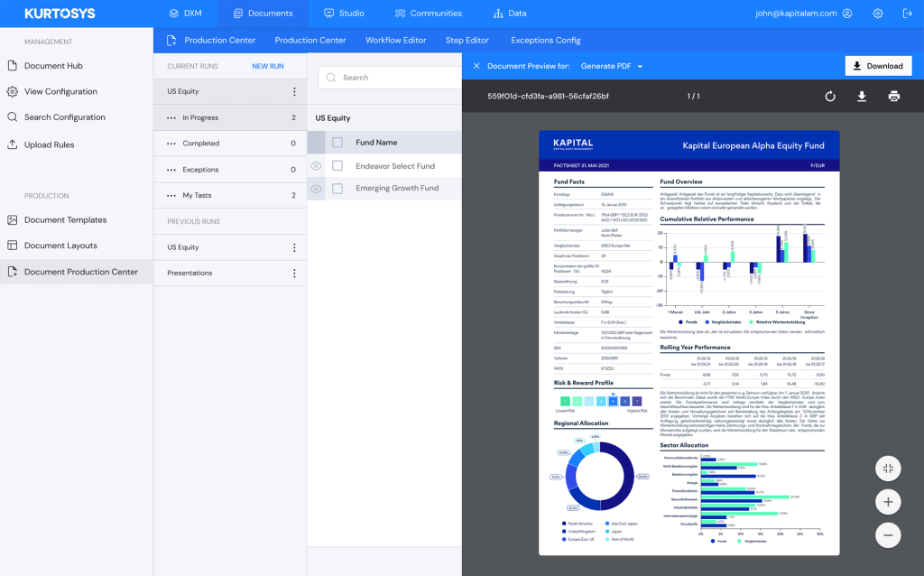Open the Completed row ellipsis
Viewport: 924px width, 576px height.
171,144
